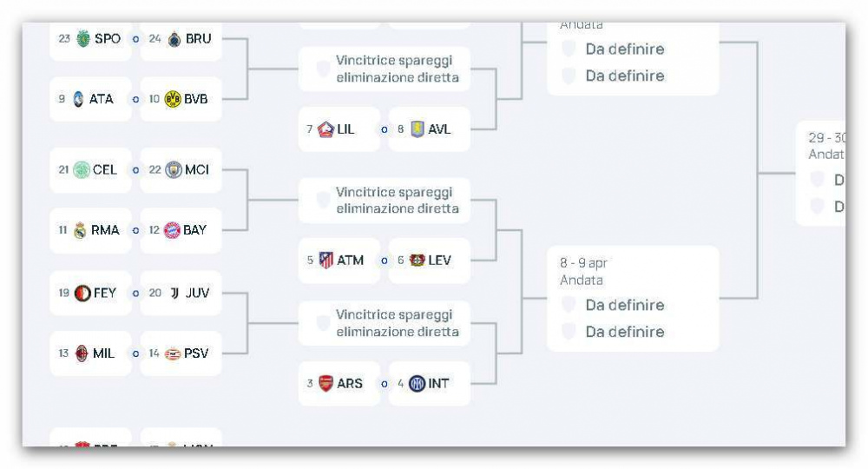The height and width of the screenshot is (469, 868).
Task: Click the Atletico ATM crest
Action: pyautogui.click(x=326, y=261)
